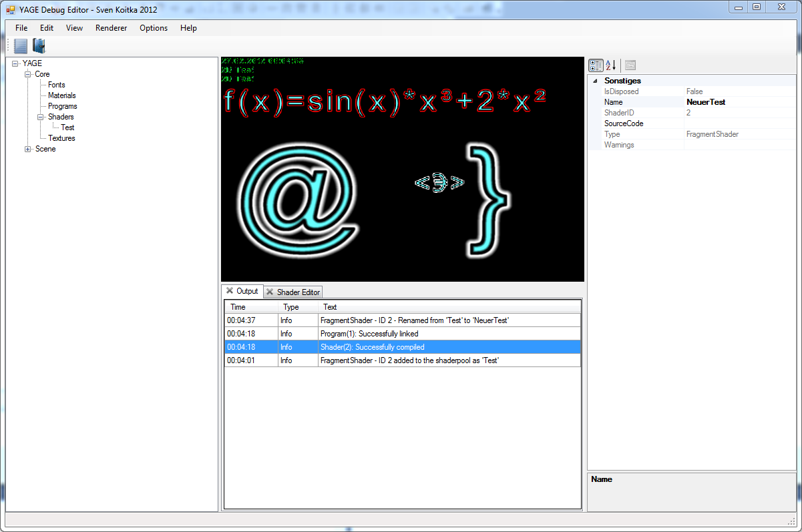Click the closed book with clasp toolbar icon

[x=39, y=46]
